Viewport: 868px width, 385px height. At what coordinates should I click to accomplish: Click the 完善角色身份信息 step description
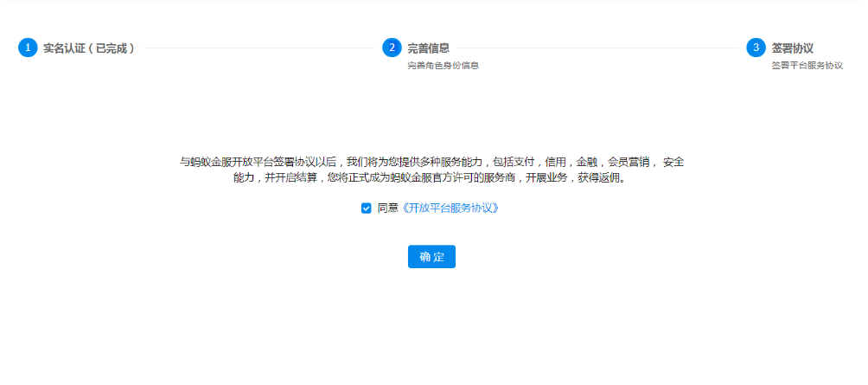(x=443, y=66)
